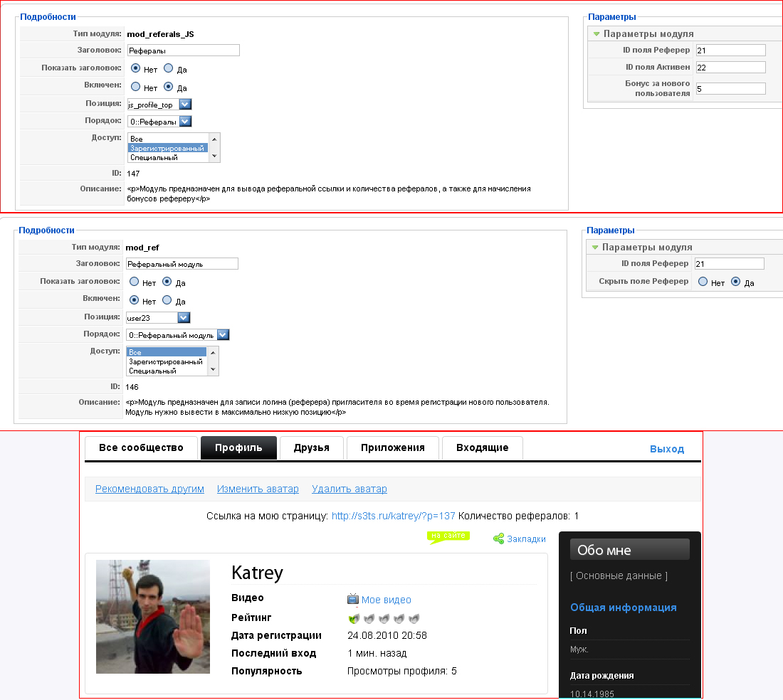Open the Профиль tab

point(238,448)
